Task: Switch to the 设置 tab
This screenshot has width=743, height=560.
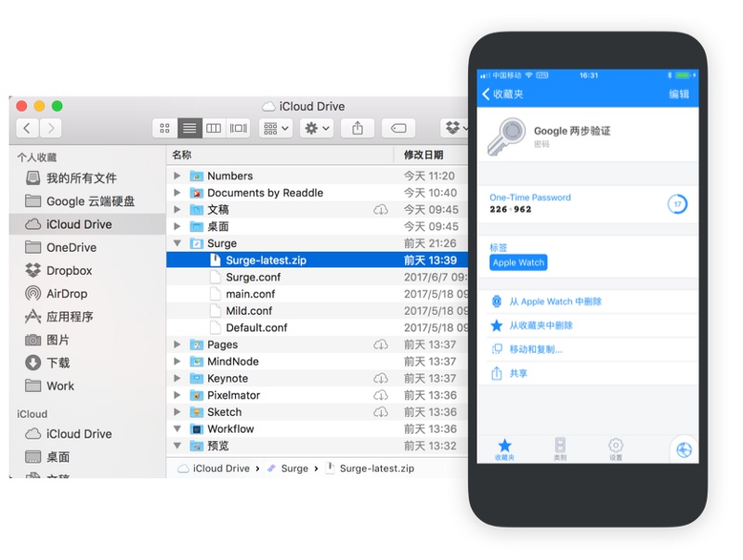Action: 616,449
